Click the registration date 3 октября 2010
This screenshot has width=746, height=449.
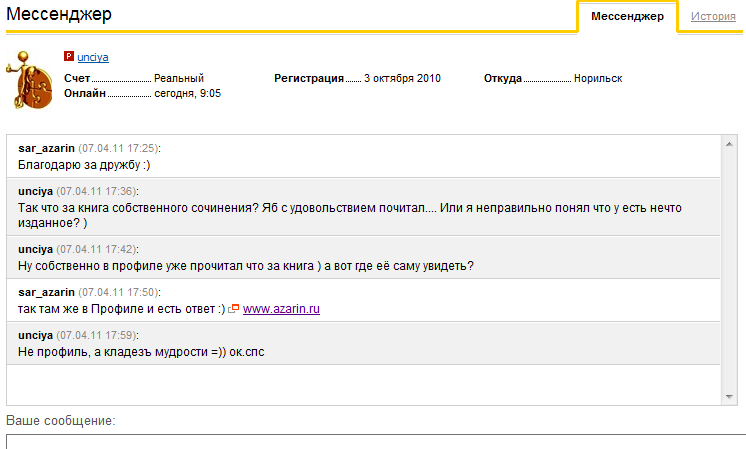402,78
